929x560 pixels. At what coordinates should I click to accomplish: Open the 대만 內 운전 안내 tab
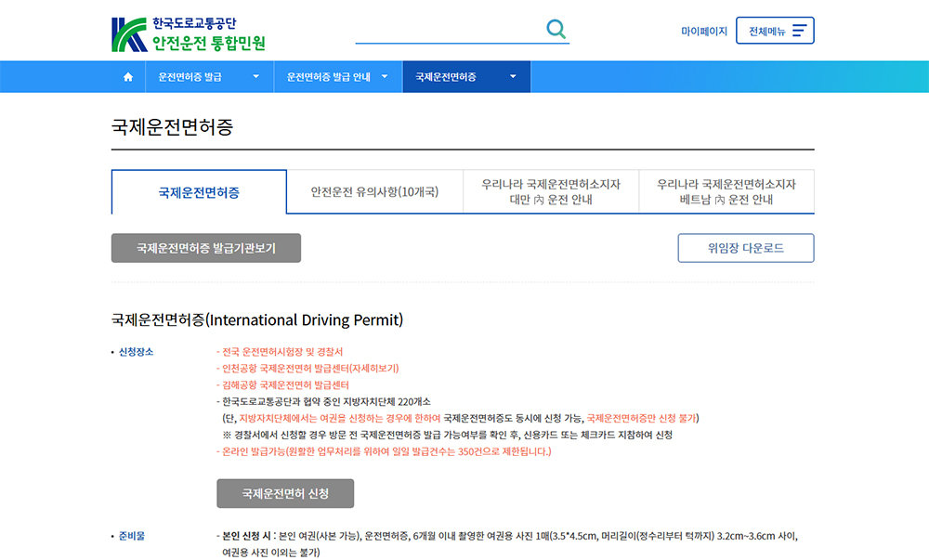point(551,192)
